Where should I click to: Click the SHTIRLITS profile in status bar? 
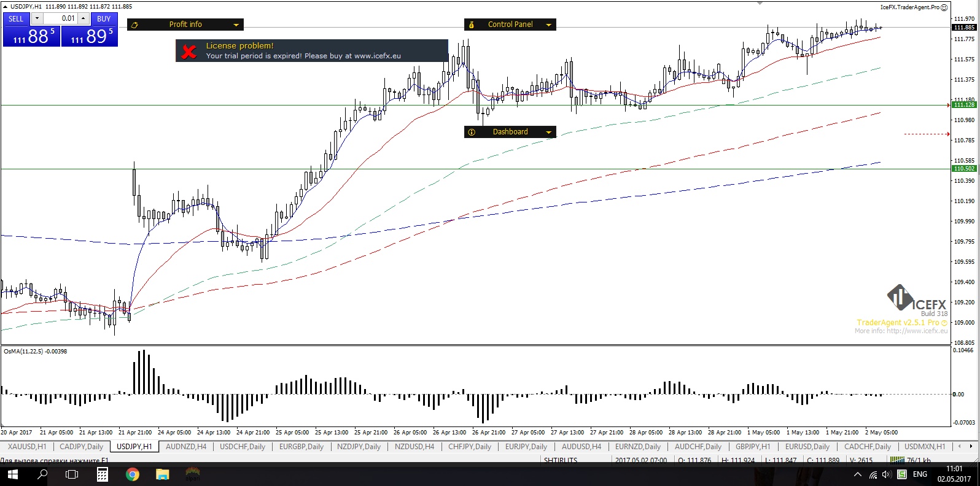pos(561,460)
